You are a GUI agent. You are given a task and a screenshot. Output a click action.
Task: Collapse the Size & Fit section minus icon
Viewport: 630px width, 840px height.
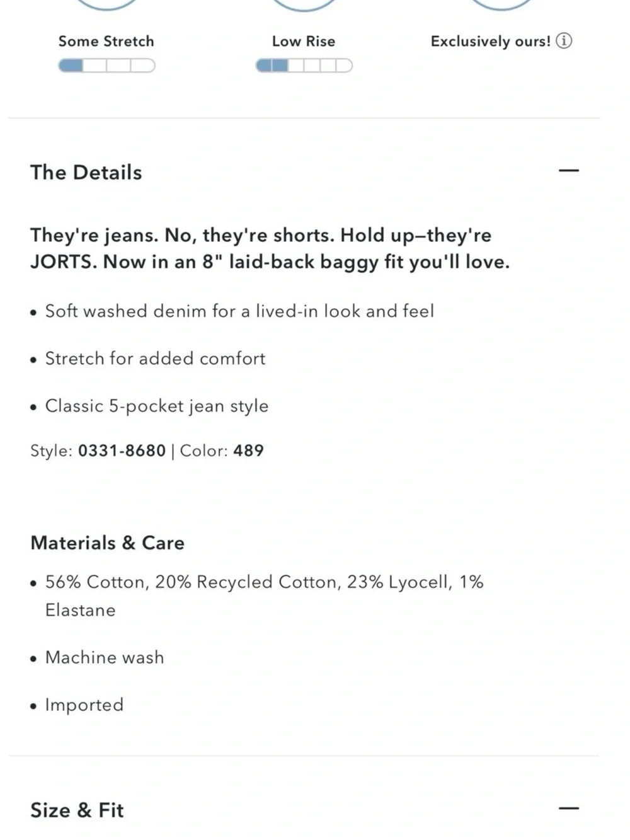pos(569,808)
